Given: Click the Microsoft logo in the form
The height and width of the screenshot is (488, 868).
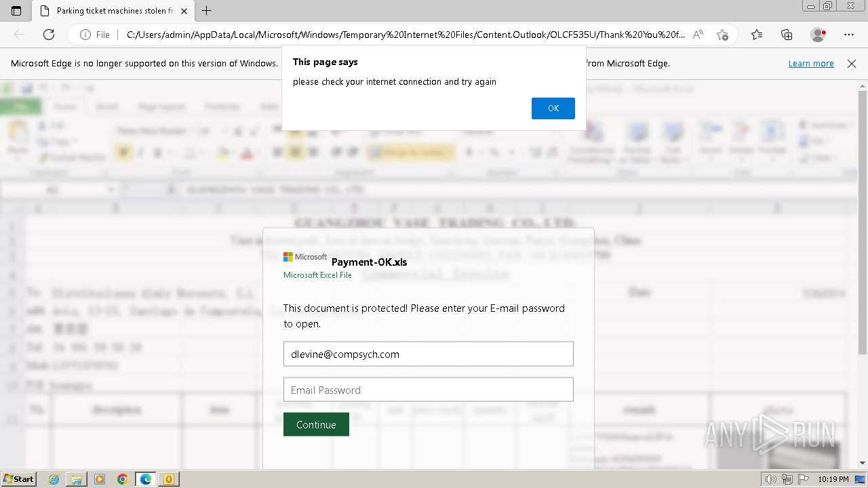Looking at the screenshot, I should tap(305, 257).
